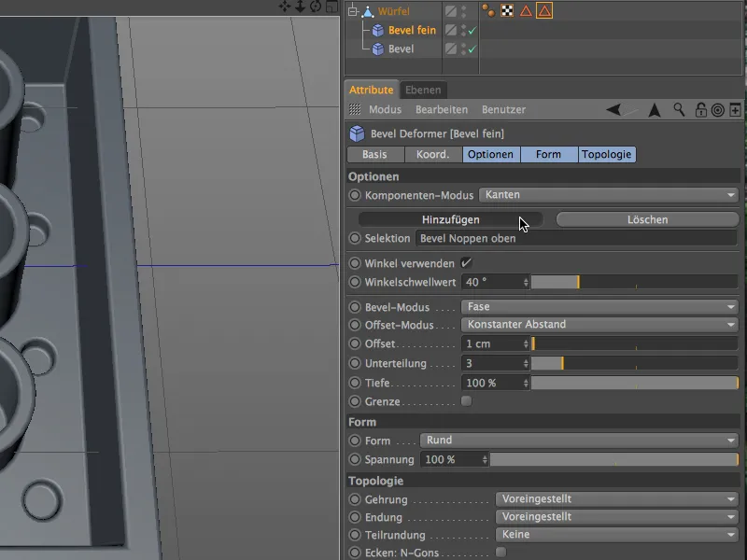
Task: Click the Tiefe keyframe circle
Action: 355,383
